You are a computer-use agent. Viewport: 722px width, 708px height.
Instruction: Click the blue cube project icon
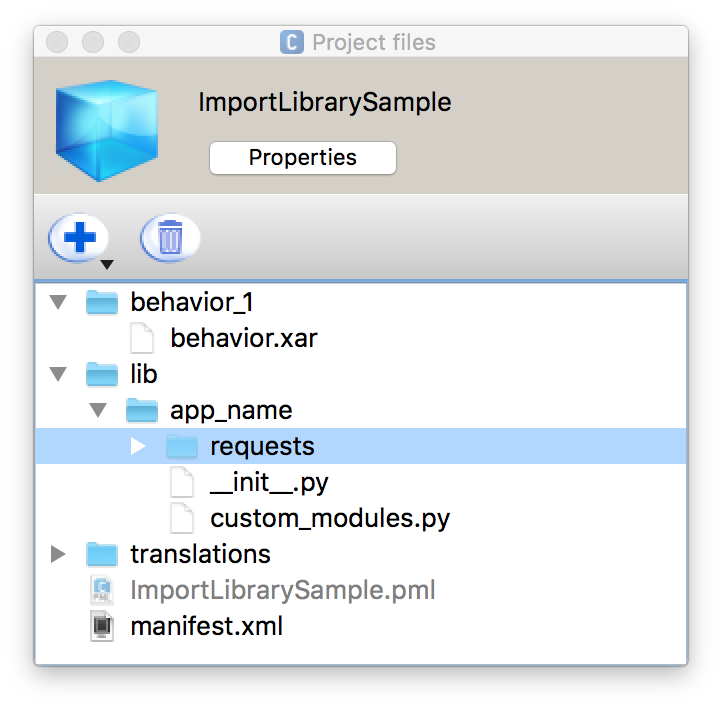click(x=106, y=130)
